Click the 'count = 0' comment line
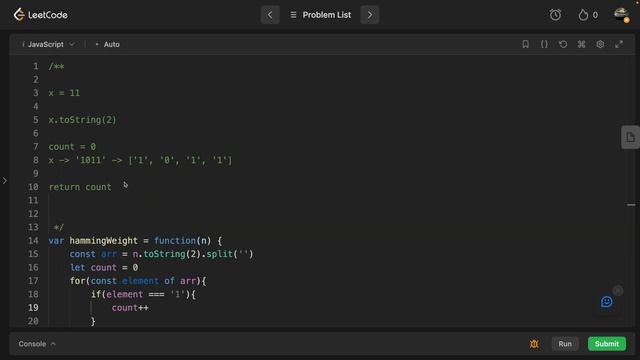Screen dimensions: 640x360 tap(72, 147)
